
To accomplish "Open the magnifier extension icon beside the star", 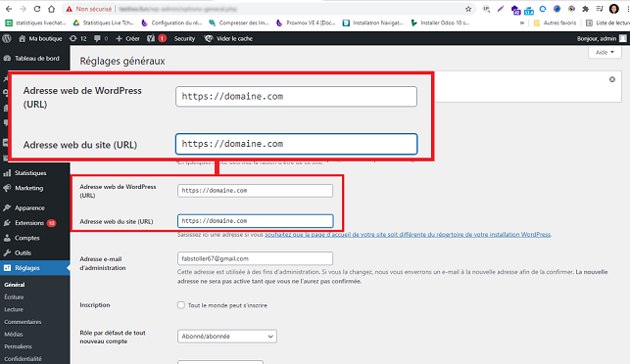I will pos(486,9).
